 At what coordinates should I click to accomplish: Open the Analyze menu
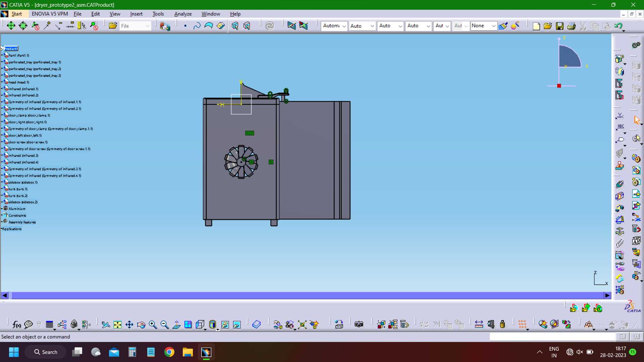click(x=183, y=14)
